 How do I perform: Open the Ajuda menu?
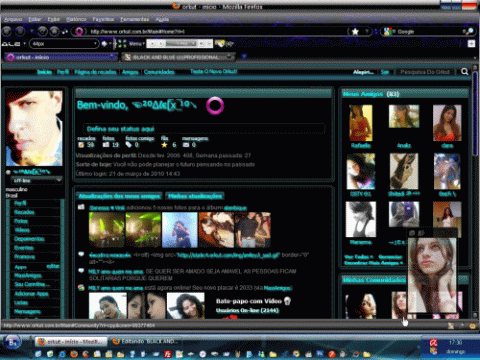pyautogui.click(x=162, y=19)
